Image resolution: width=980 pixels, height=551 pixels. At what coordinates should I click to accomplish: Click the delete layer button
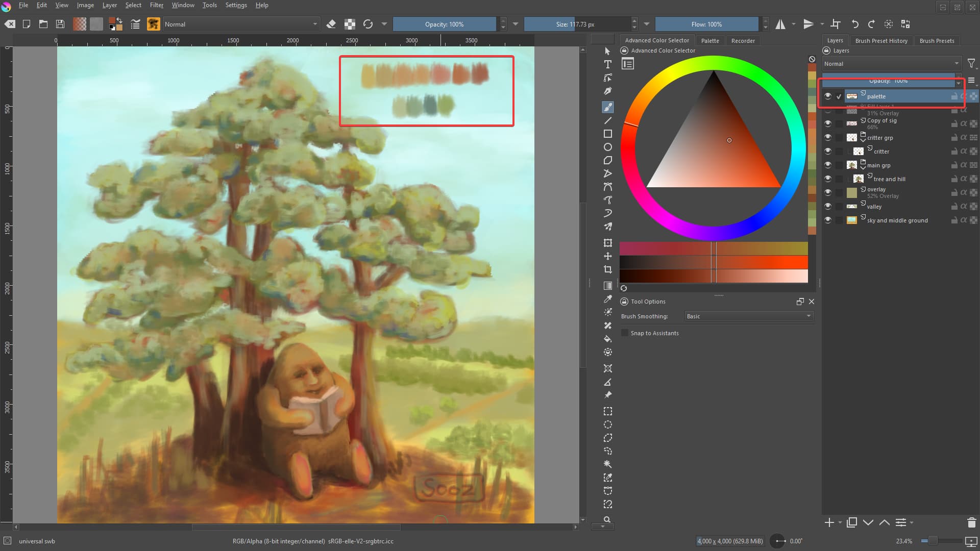971,522
